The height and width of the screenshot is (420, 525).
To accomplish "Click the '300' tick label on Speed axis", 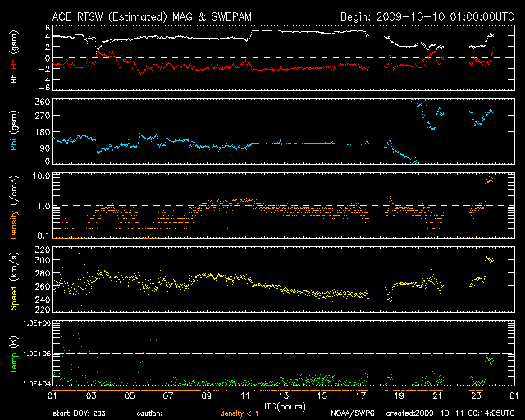I will [43, 260].
